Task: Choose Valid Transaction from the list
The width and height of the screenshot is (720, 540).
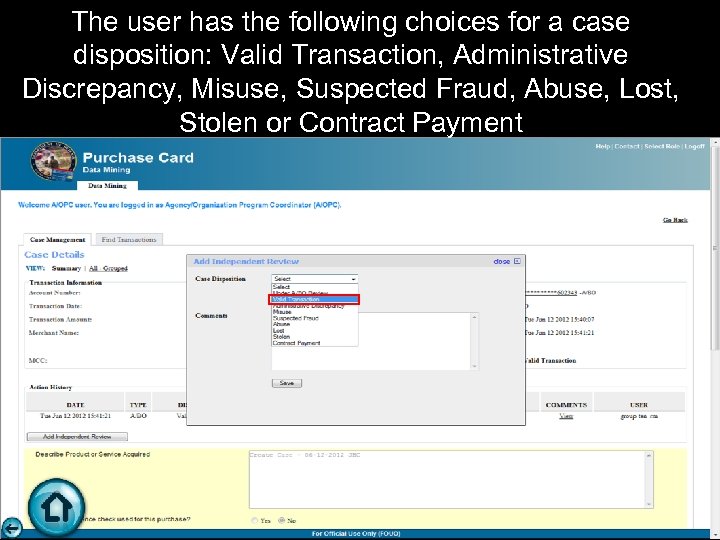Action: (315, 299)
